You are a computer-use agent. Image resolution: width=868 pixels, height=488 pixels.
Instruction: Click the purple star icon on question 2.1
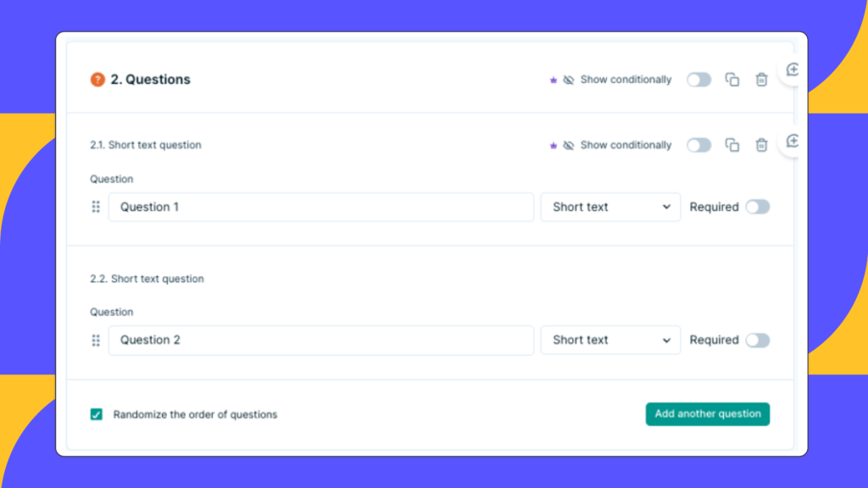(554, 145)
